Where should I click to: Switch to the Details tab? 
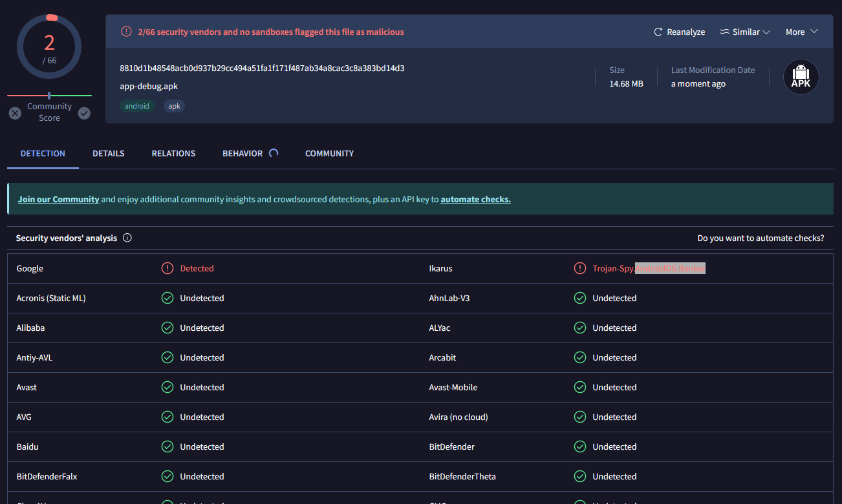click(109, 153)
